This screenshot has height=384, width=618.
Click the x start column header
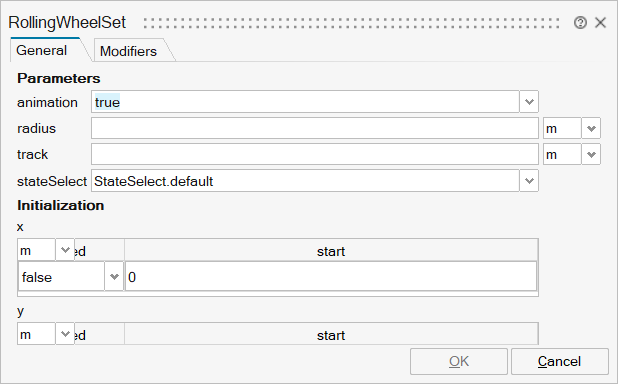331,251
